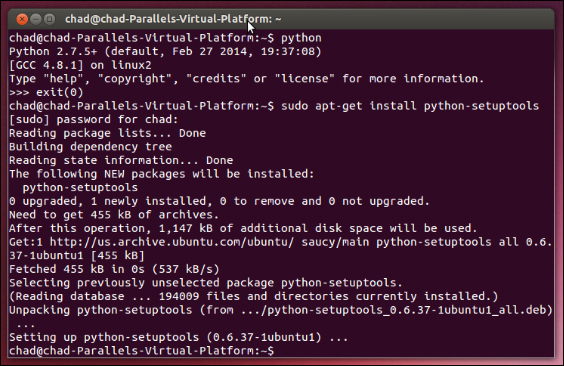This screenshot has width=564, height=366.
Task: Click the 'Fetched 455 kB in 0s' line
Action: click(114, 269)
